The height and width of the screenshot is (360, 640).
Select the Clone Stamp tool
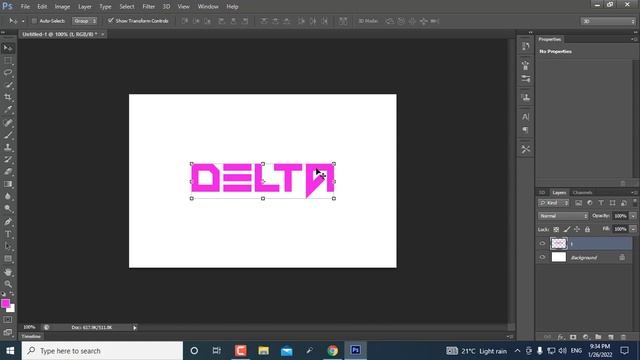coord(8,147)
